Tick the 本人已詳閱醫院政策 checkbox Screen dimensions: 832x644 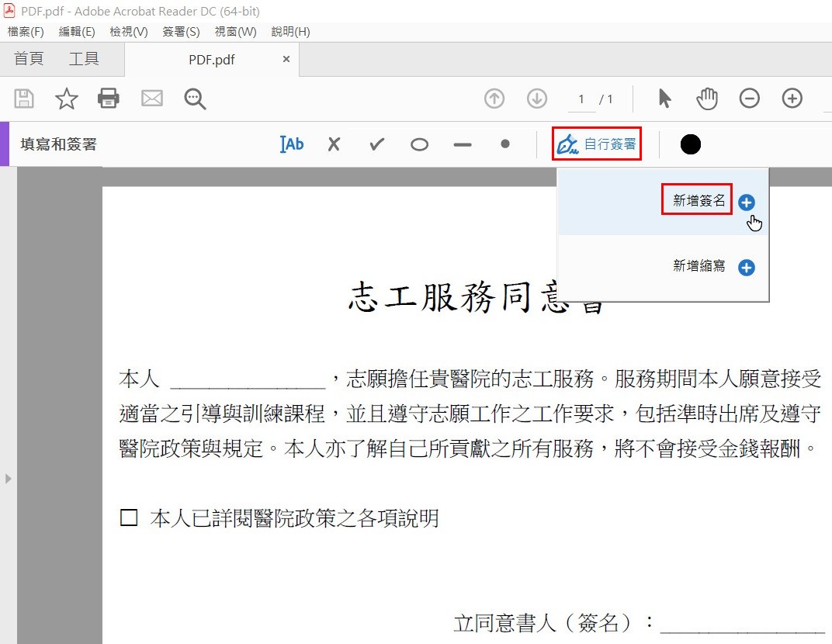click(x=129, y=518)
